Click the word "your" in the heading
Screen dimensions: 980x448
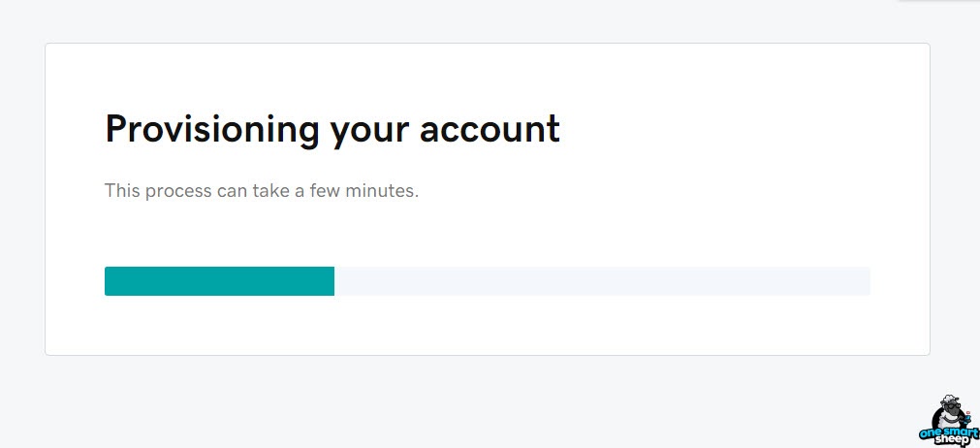[x=369, y=133]
